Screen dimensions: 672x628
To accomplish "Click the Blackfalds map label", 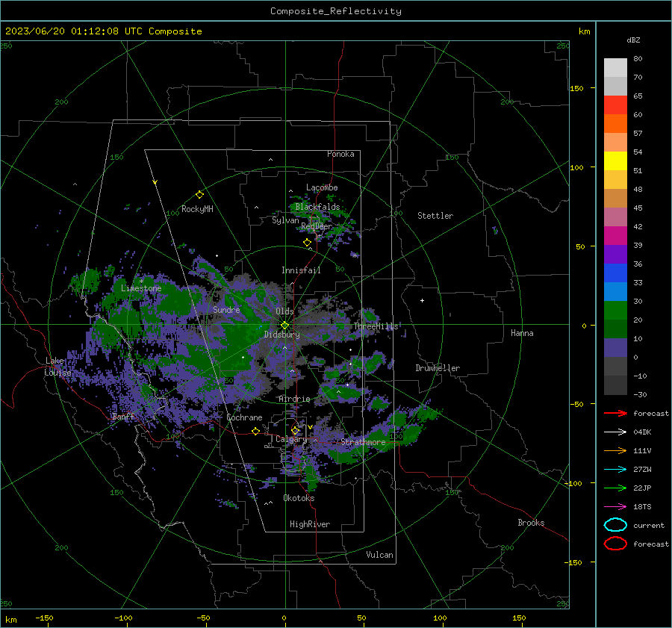I will (x=317, y=207).
